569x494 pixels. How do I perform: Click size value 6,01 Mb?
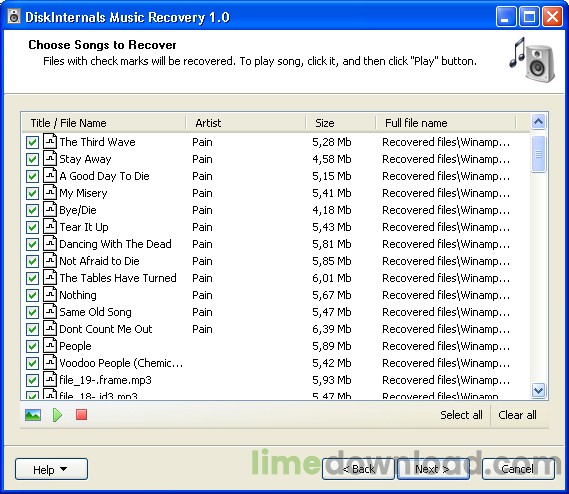[332, 278]
